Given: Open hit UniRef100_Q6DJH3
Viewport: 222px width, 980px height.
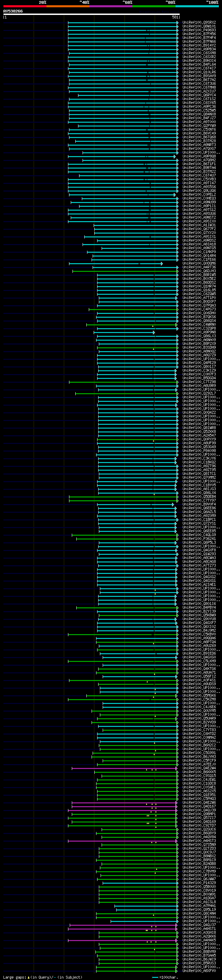Looking at the screenshot, I should 199,271.
